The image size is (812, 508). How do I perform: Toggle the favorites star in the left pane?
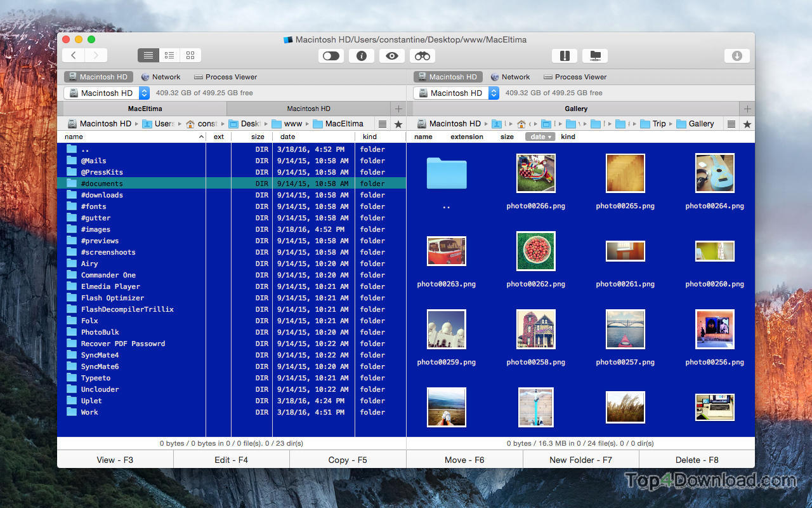point(398,123)
